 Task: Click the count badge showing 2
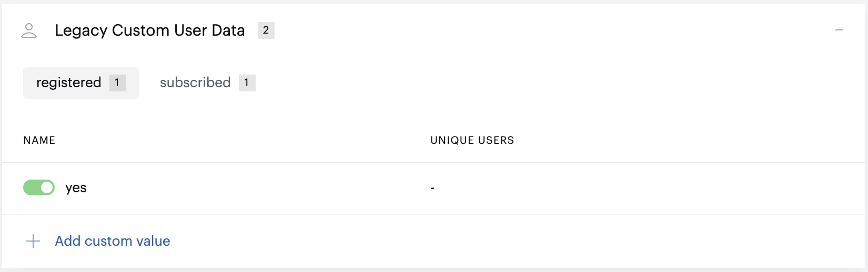click(266, 30)
